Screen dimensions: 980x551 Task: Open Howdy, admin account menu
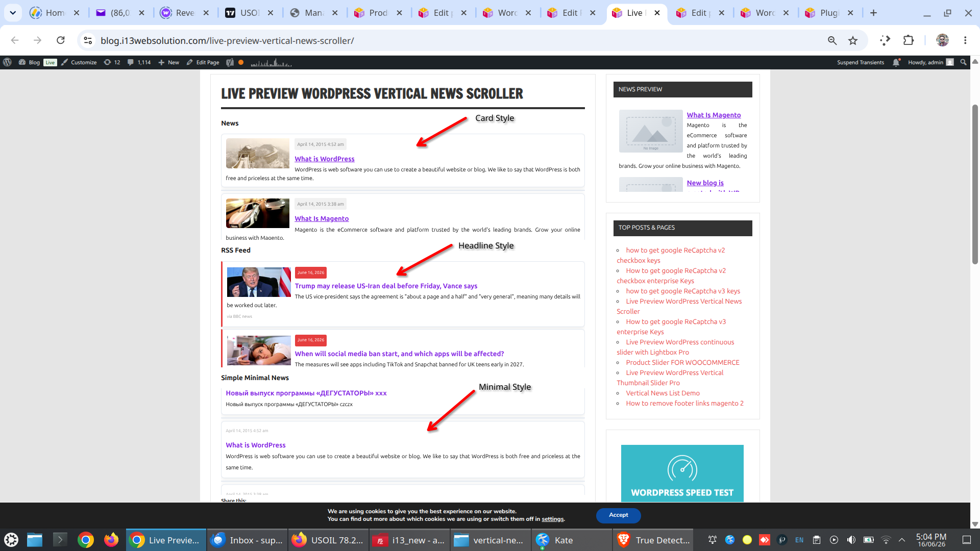point(930,62)
